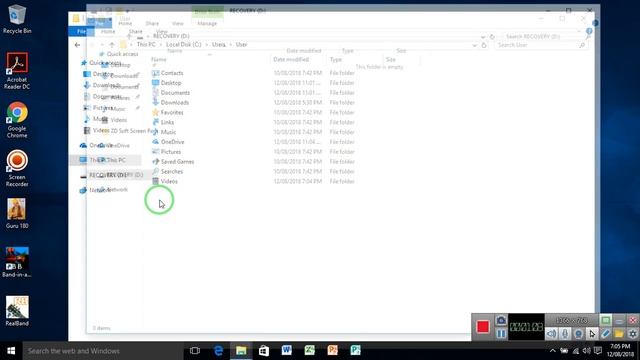Toggle webcam overlay in the recorder
The height and width of the screenshot is (360, 640).
coord(578,334)
